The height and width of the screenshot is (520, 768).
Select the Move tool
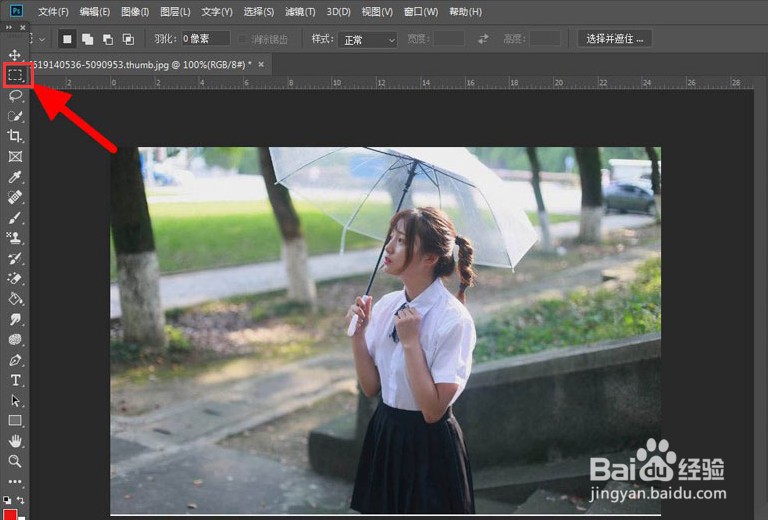15,54
